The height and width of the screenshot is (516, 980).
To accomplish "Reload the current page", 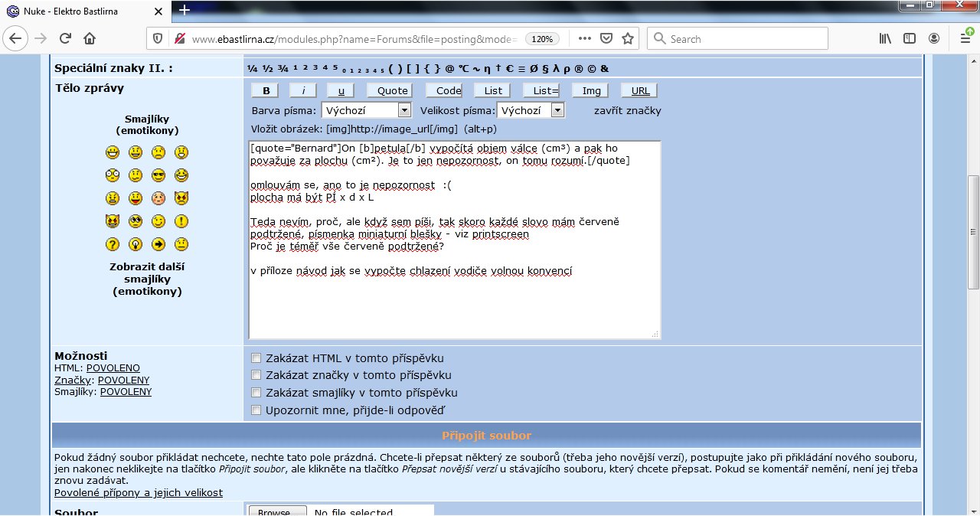I will 65,38.
